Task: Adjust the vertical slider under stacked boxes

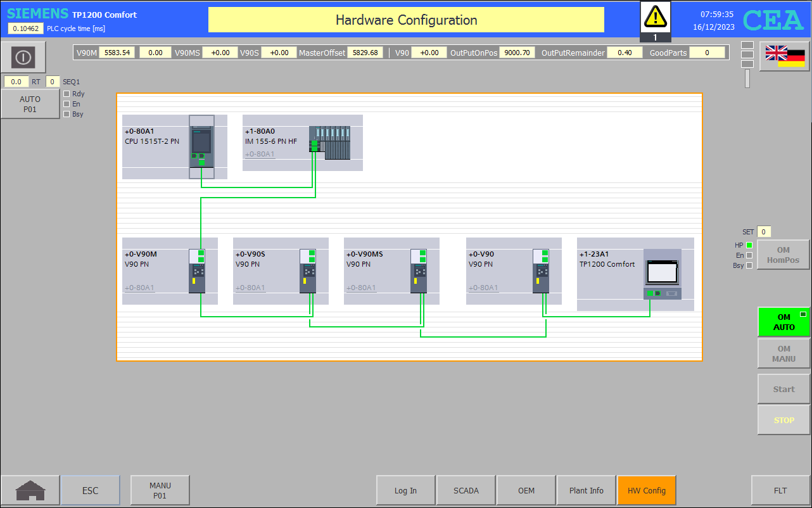Action: coord(747,79)
